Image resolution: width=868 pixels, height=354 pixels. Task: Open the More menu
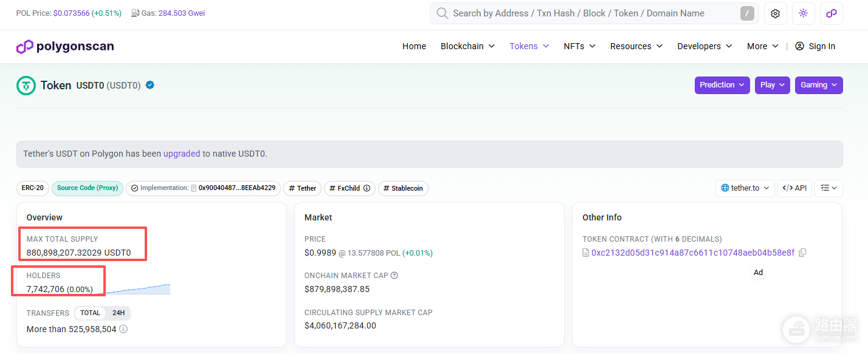click(763, 46)
